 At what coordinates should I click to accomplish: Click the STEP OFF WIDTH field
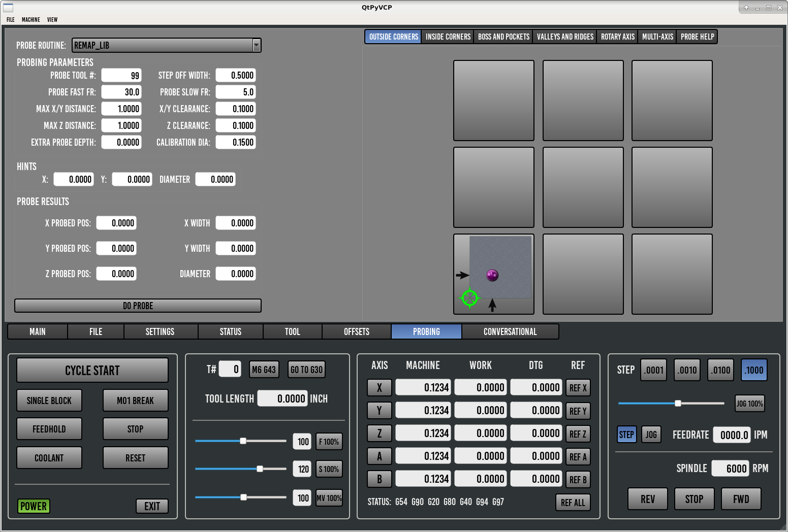236,75
